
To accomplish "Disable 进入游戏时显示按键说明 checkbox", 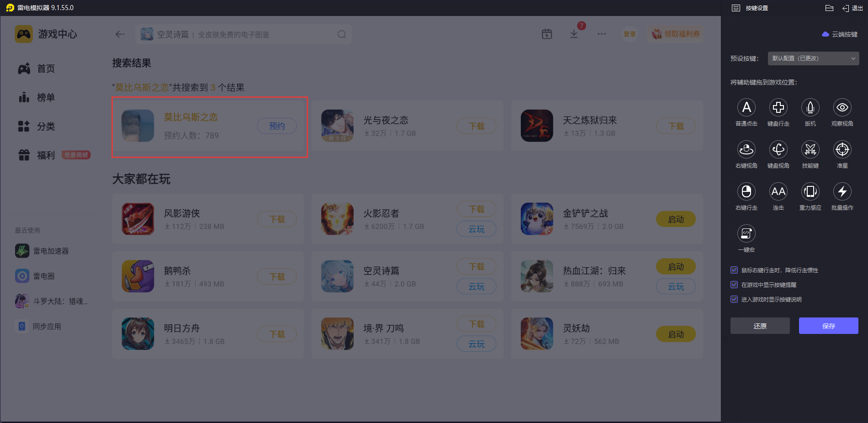I will coord(734,299).
